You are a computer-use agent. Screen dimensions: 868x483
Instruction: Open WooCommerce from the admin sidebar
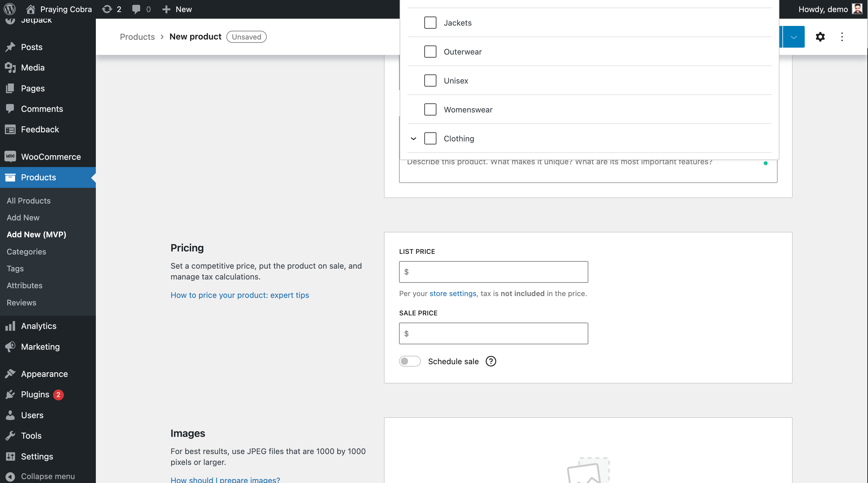click(51, 157)
